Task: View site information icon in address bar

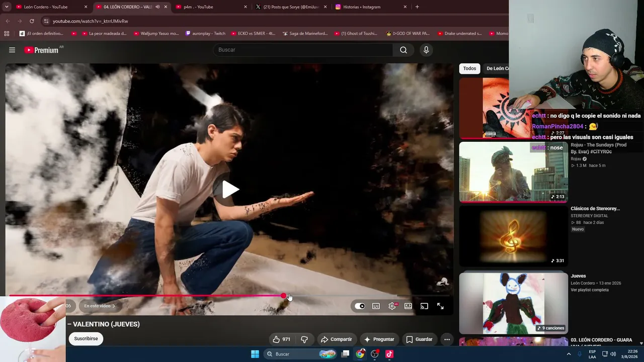Action: coord(46,21)
